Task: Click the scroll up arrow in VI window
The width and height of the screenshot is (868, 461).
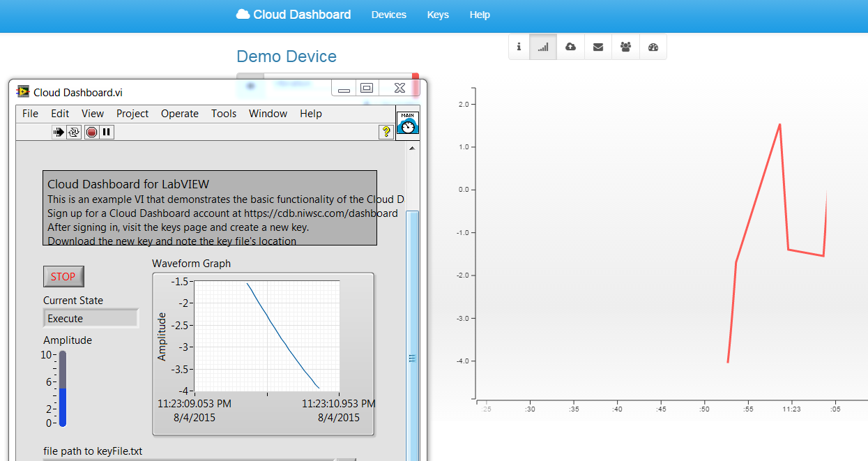Action: (413, 148)
